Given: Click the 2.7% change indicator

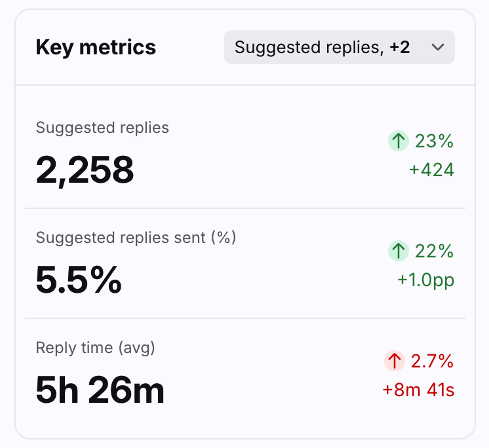Looking at the screenshot, I should click(x=432, y=361).
